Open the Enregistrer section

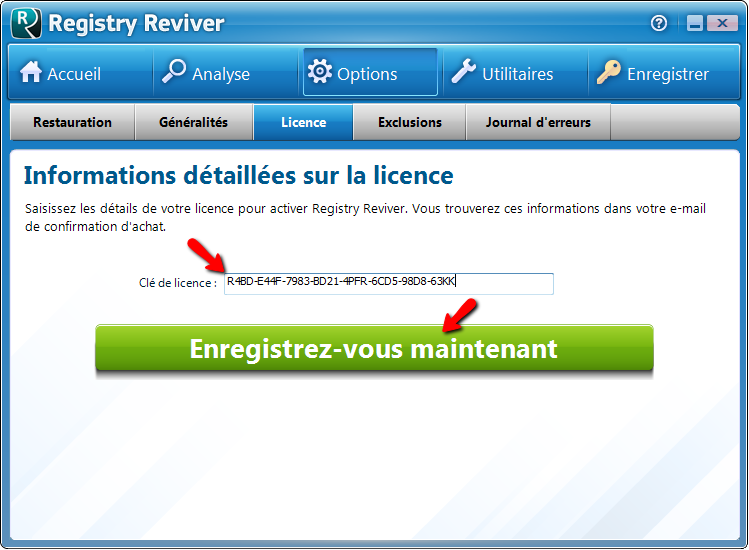coord(668,74)
